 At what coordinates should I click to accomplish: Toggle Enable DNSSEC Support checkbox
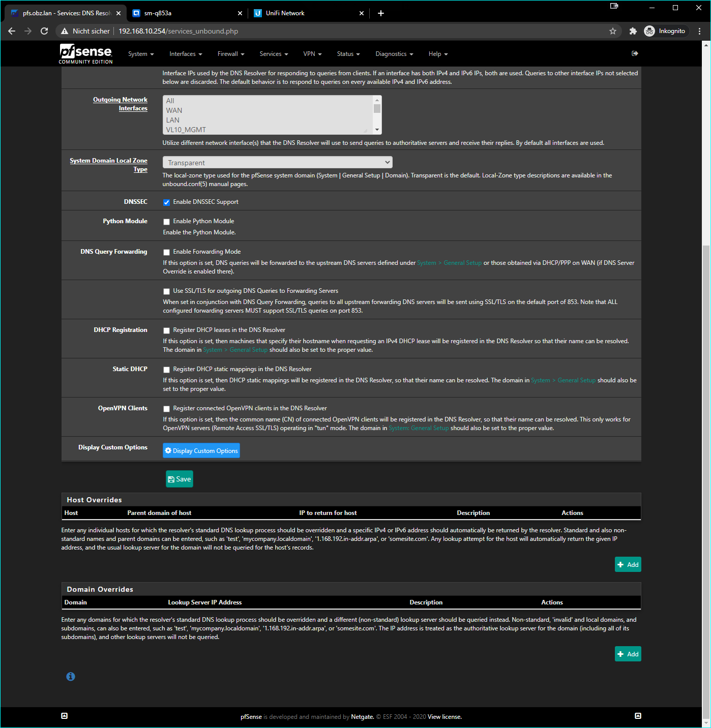click(x=166, y=202)
